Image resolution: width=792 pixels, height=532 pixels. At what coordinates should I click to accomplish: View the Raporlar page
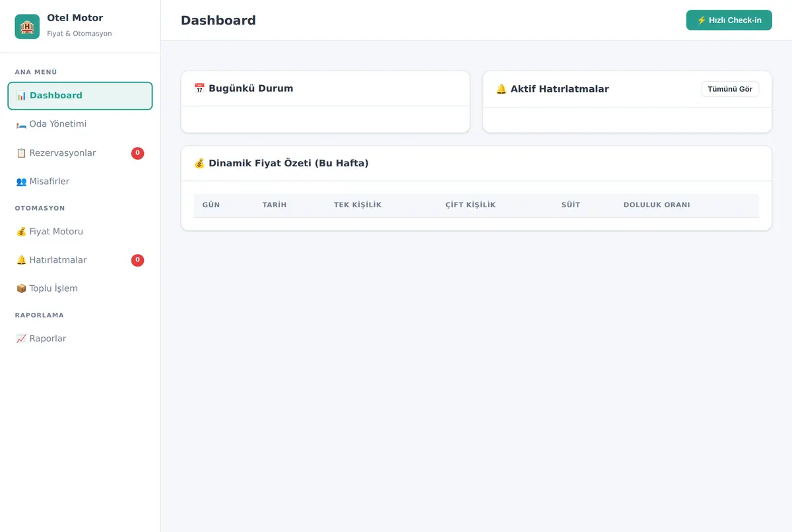click(x=80, y=339)
